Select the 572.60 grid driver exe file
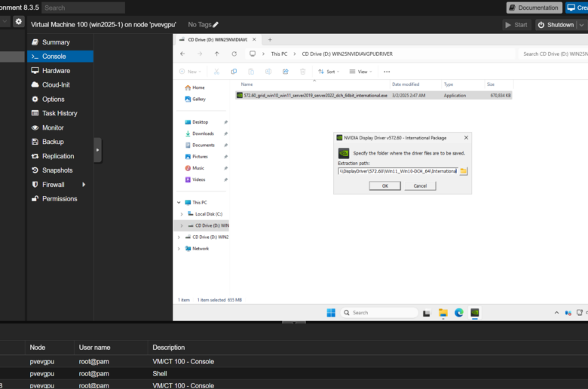Viewport: 588px width, 389px height. [x=373, y=96]
